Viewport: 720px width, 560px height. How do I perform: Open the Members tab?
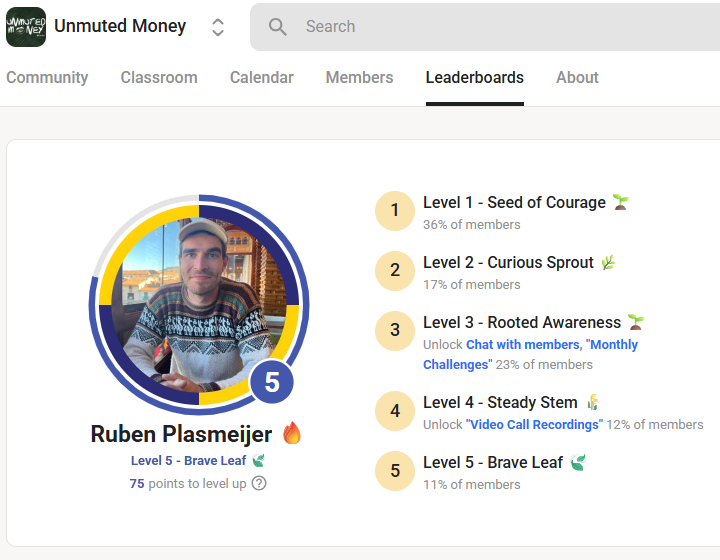point(359,78)
